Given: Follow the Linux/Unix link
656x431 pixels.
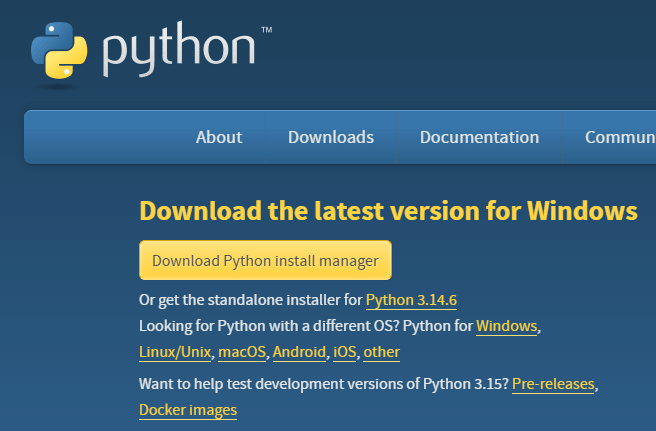Looking at the screenshot, I should pyautogui.click(x=175, y=352).
